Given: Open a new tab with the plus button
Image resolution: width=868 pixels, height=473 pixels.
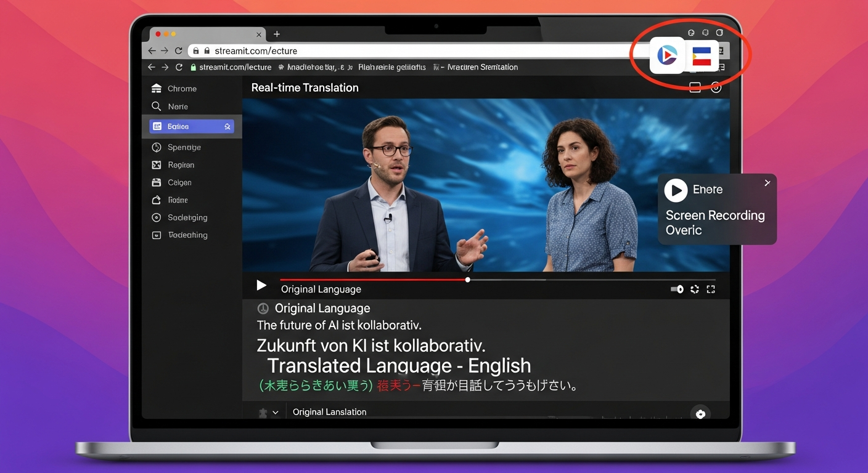Looking at the screenshot, I should [277, 34].
